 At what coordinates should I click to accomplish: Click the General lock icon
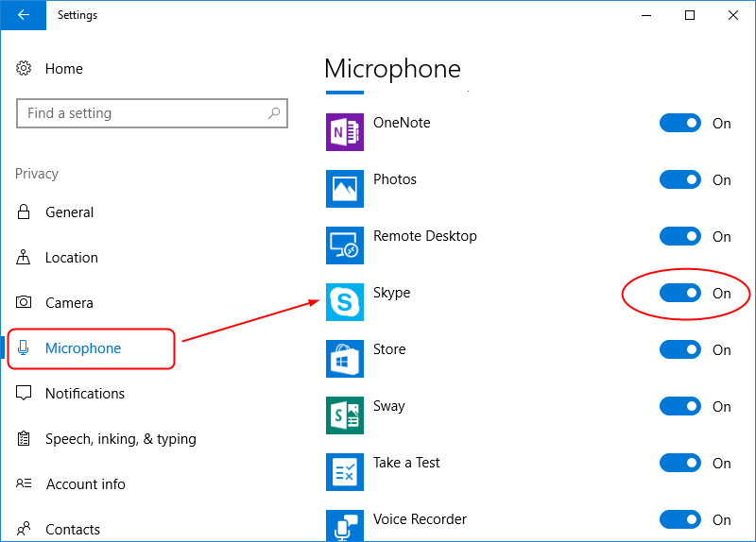click(x=23, y=212)
